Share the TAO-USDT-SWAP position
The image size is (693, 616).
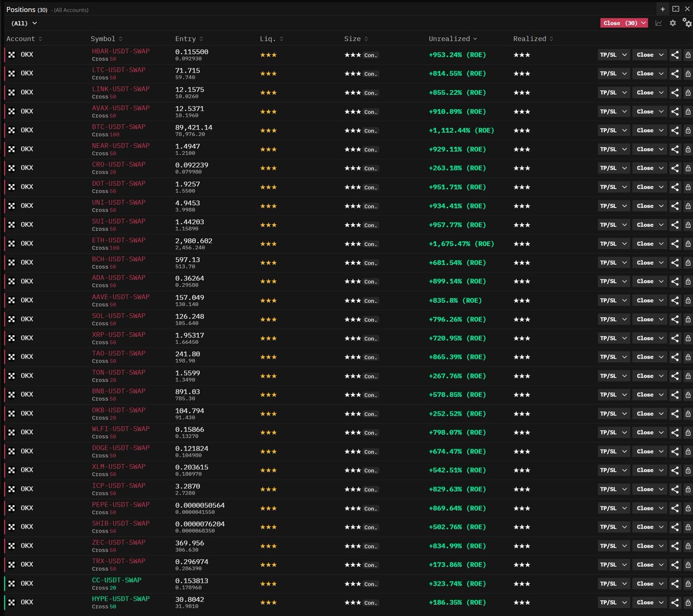[675, 357]
